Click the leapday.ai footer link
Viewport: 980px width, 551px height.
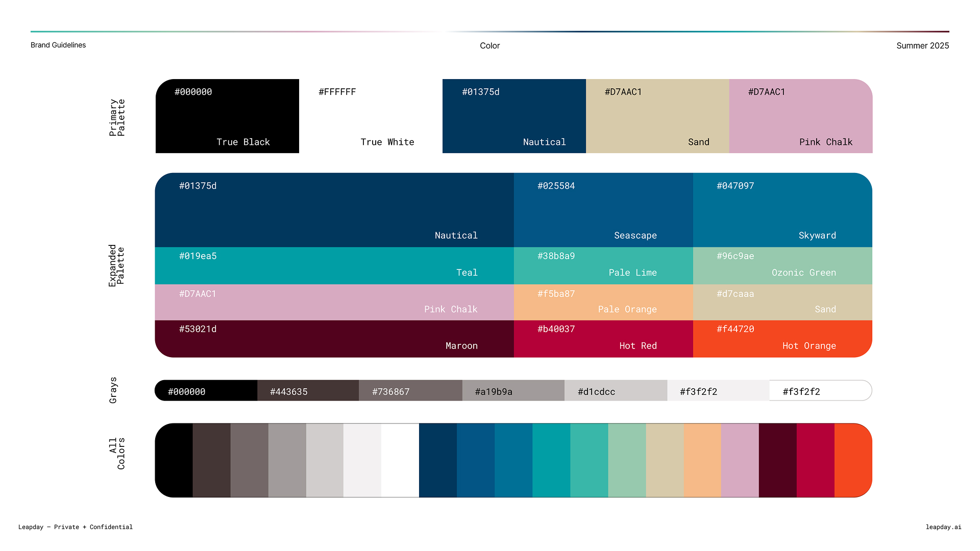tap(943, 527)
